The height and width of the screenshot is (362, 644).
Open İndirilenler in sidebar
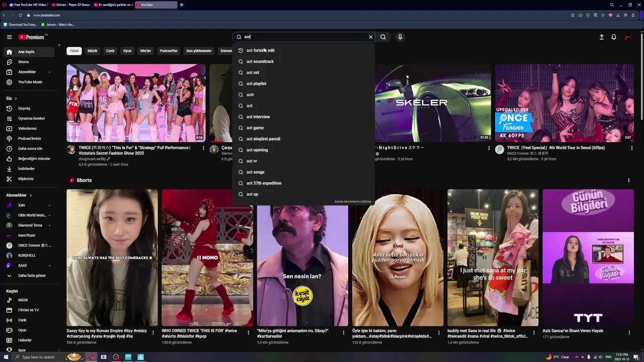[x=30, y=168]
